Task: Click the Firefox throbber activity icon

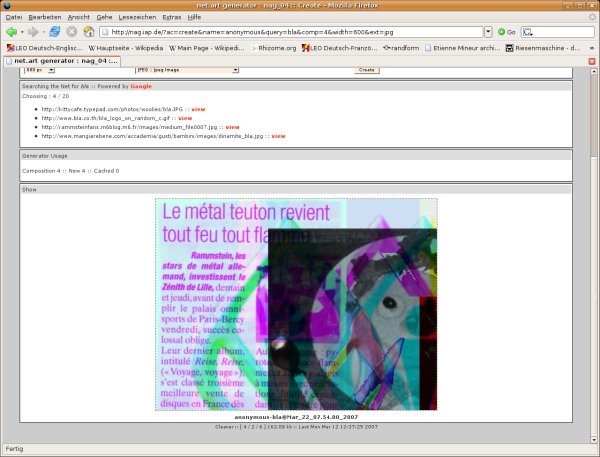Action: 593,17
